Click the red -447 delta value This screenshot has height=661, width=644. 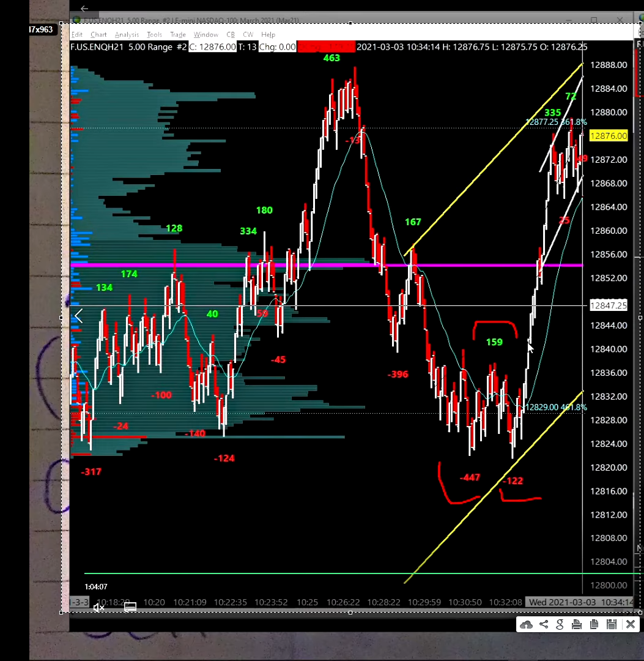click(x=470, y=477)
